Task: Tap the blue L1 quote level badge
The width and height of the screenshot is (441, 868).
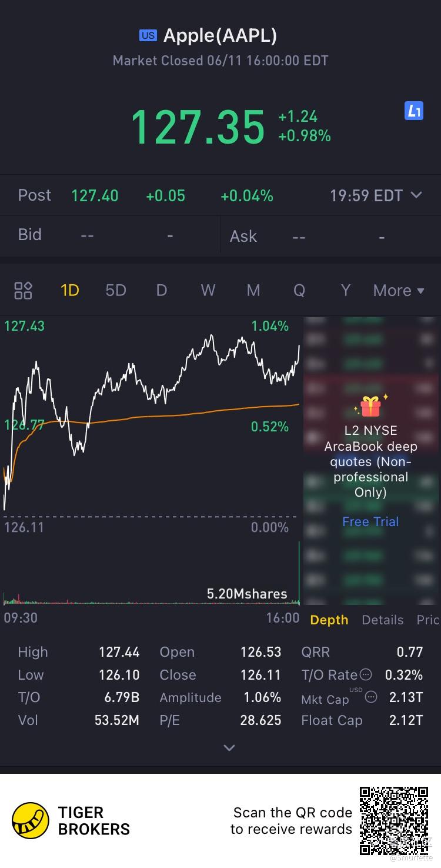Action: [x=414, y=111]
